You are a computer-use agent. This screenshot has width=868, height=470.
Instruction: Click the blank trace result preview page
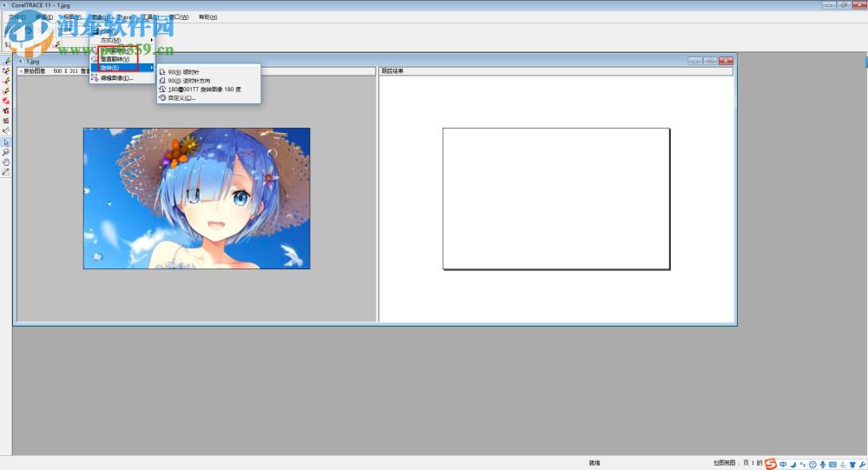pos(556,199)
